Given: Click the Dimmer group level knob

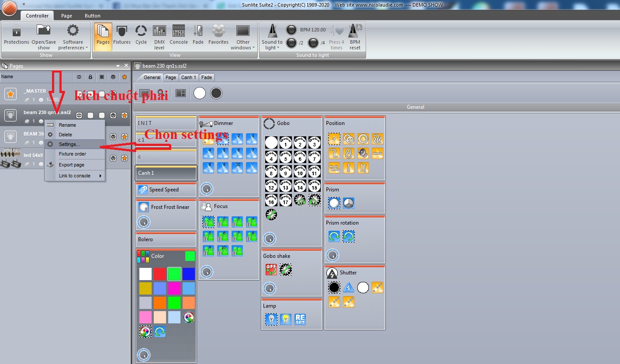Looking at the screenshot, I should [207, 189].
